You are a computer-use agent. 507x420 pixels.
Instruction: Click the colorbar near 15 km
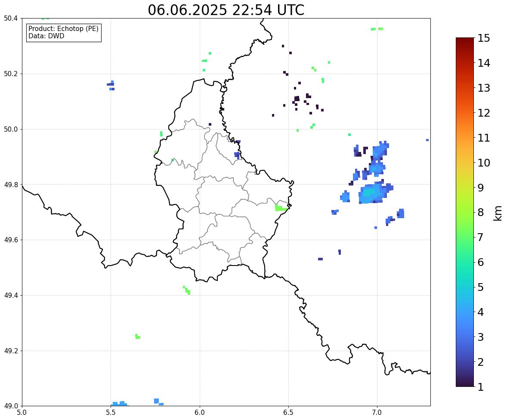[465, 39]
